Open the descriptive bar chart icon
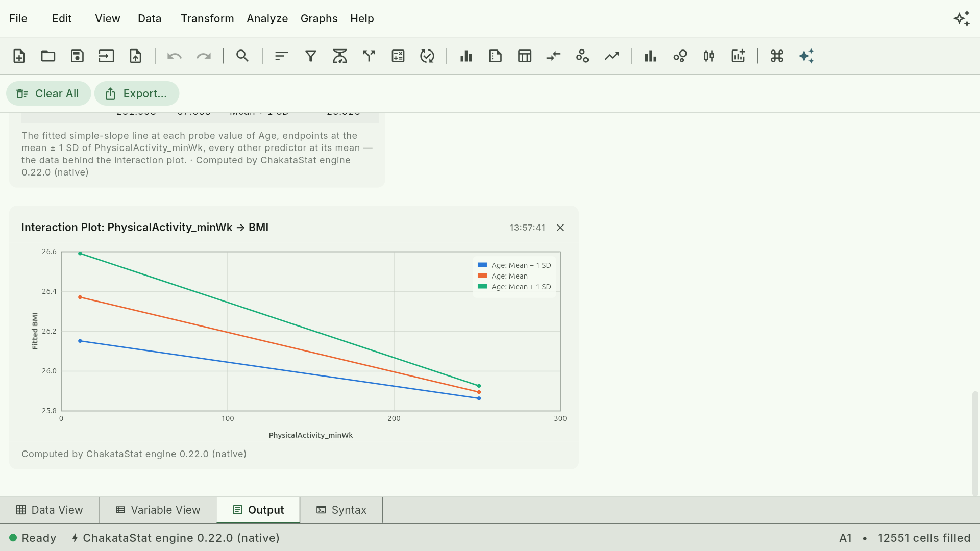This screenshot has width=980, height=551. [x=466, y=56]
